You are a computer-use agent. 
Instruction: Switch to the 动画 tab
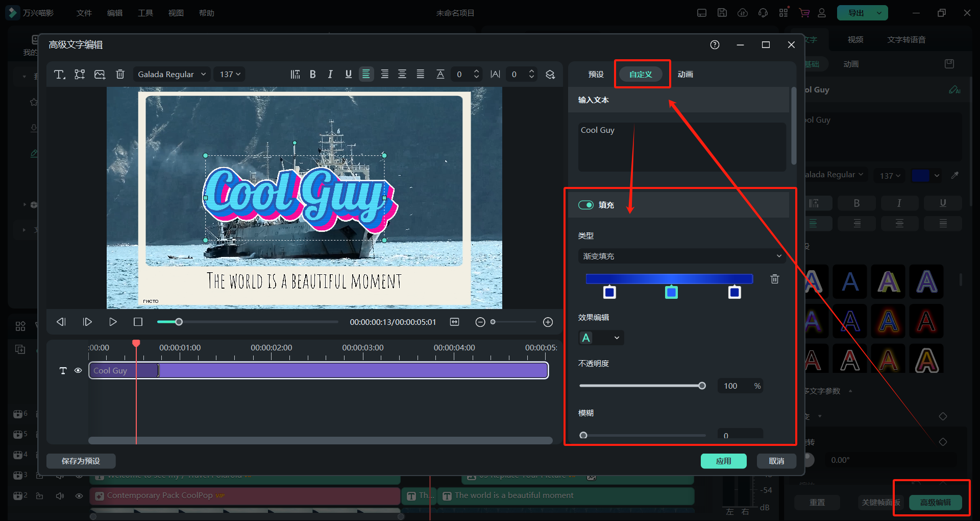685,75
